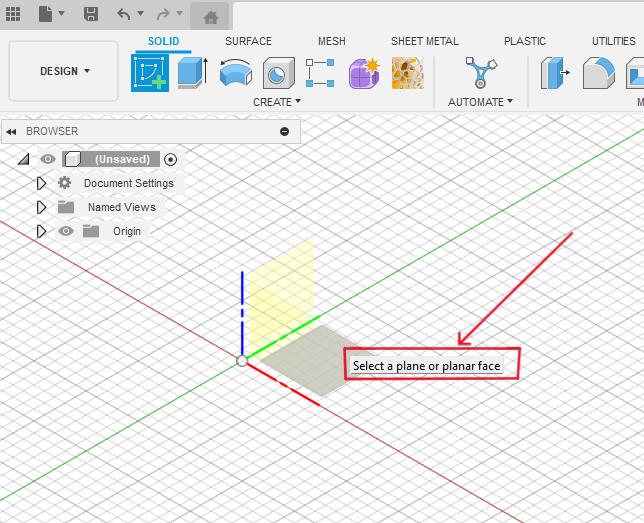Screen dimensions: 644x523
Task: Select the Create Form tool
Action: [x=364, y=73]
